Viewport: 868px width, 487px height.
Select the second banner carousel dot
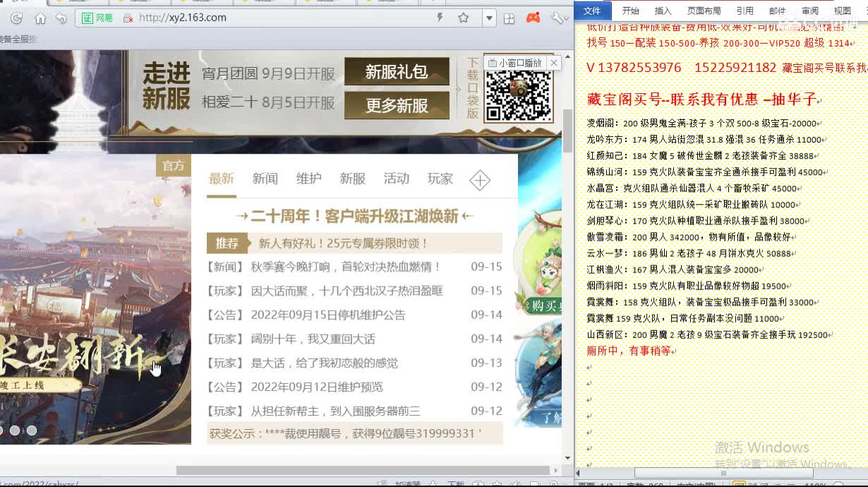coord(15,430)
